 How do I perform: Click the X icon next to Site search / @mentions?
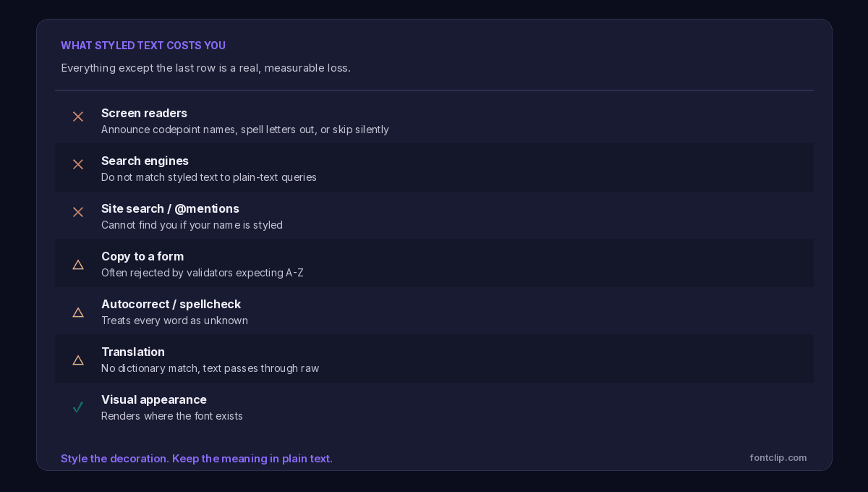[78, 212]
